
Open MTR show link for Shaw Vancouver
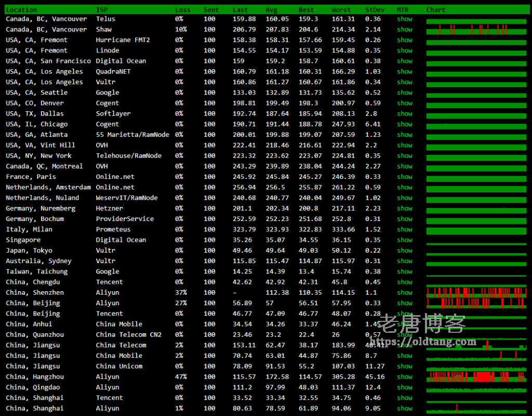click(x=404, y=30)
